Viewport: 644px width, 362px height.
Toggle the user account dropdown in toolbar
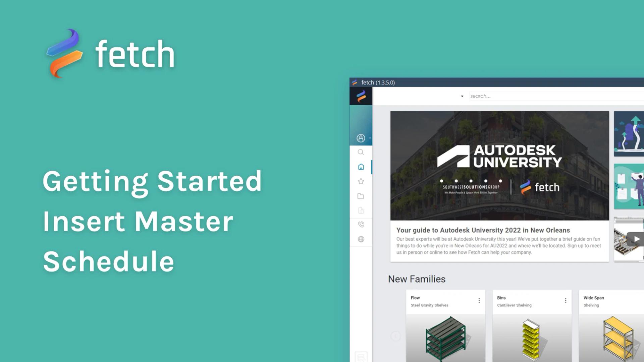[363, 137]
